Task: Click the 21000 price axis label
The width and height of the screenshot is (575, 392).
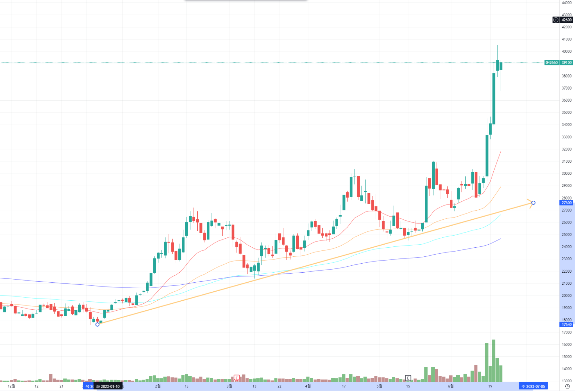Action: (567, 283)
